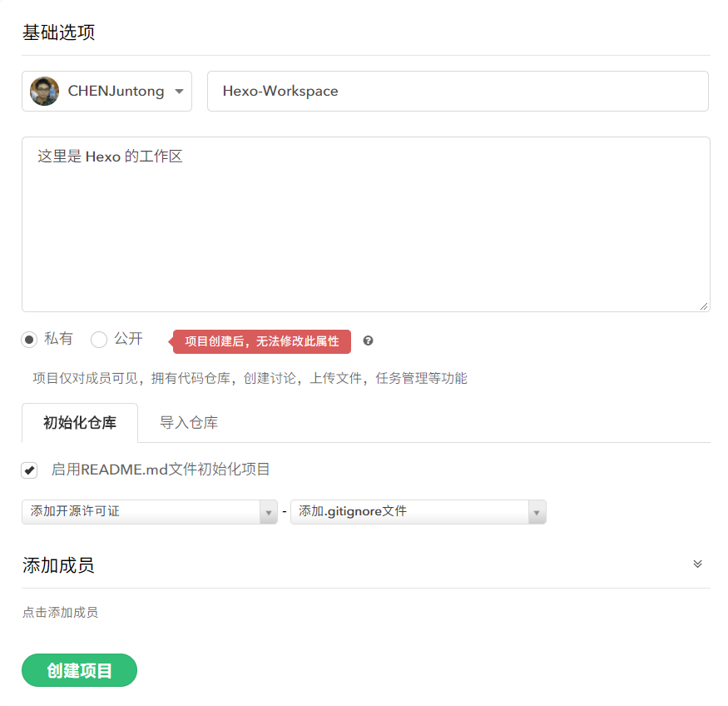
Task: Click the red warning tooltip badge
Action: click(x=260, y=341)
